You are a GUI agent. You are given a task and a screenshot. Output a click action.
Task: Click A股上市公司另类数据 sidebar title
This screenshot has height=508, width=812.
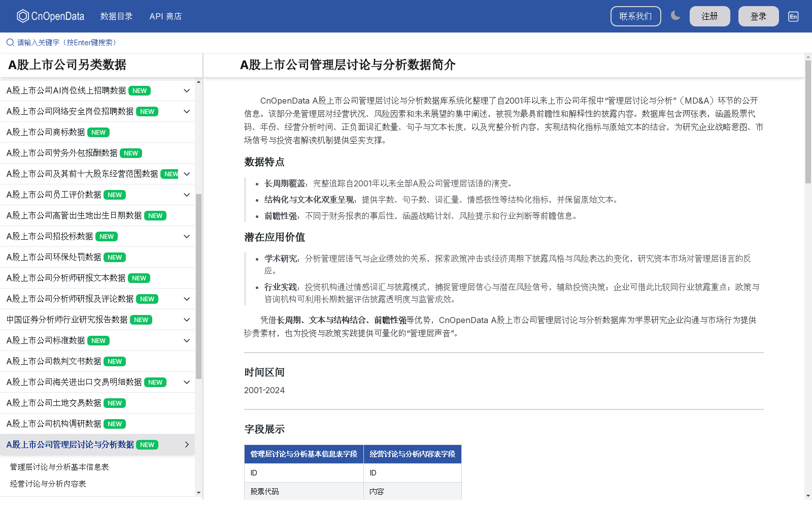coord(67,65)
